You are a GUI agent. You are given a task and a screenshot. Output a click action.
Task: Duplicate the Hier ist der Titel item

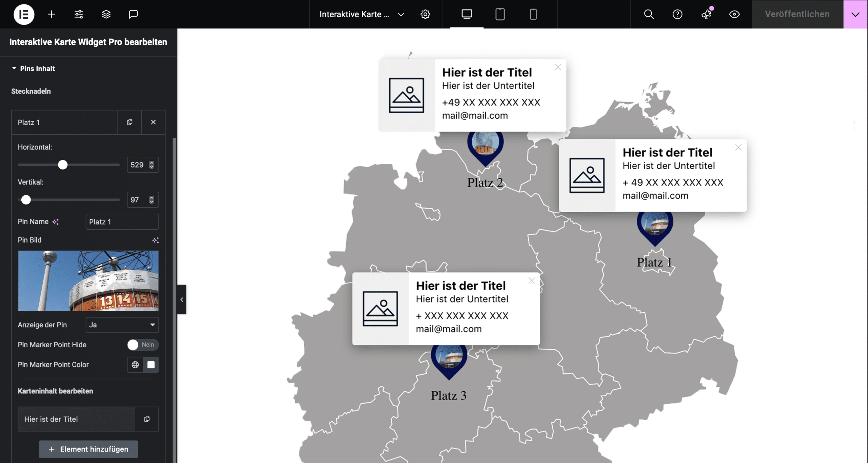(x=147, y=419)
